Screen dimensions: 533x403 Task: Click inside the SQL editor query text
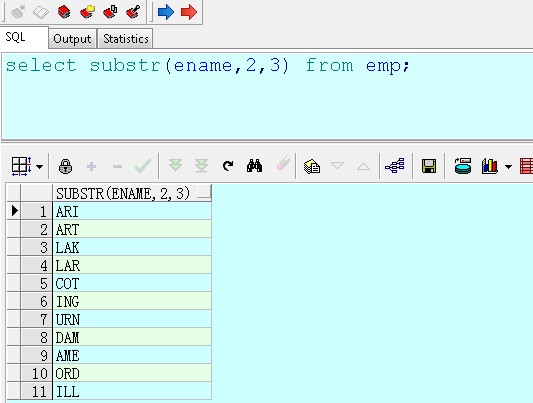click(x=207, y=65)
